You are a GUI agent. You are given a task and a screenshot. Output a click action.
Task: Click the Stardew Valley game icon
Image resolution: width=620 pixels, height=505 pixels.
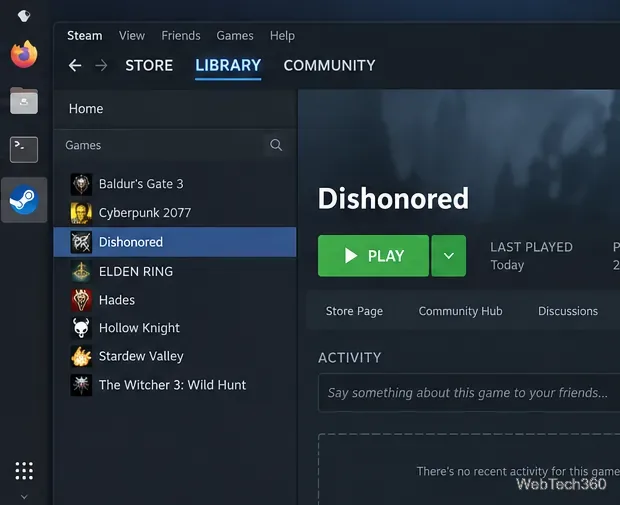(81, 356)
